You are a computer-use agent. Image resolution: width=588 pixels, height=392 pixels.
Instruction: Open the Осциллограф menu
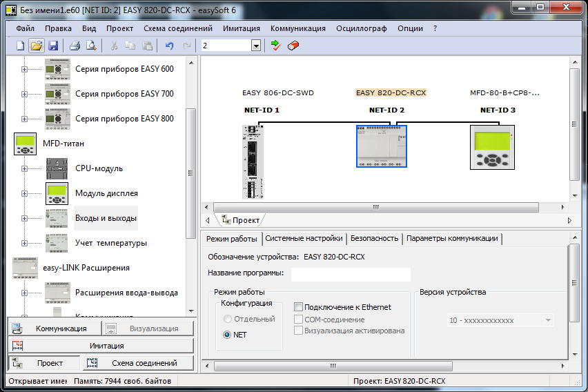pos(362,28)
